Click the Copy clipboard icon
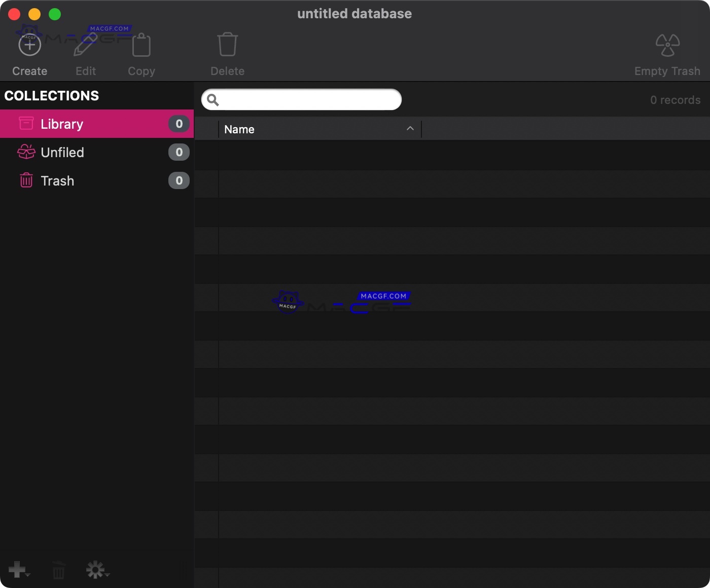710x588 pixels. [x=141, y=44]
